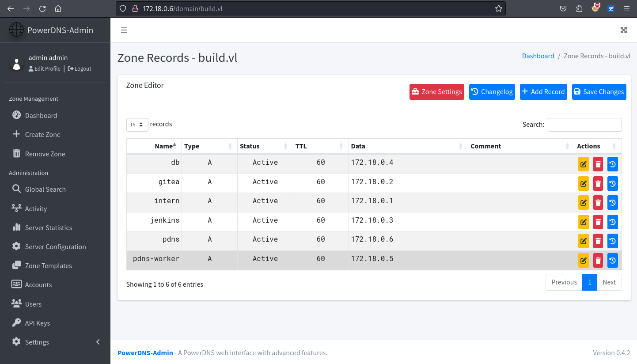Open Server Configuration
The width and height of the screenshot is (637, 364).
click(x=55, y=246)
